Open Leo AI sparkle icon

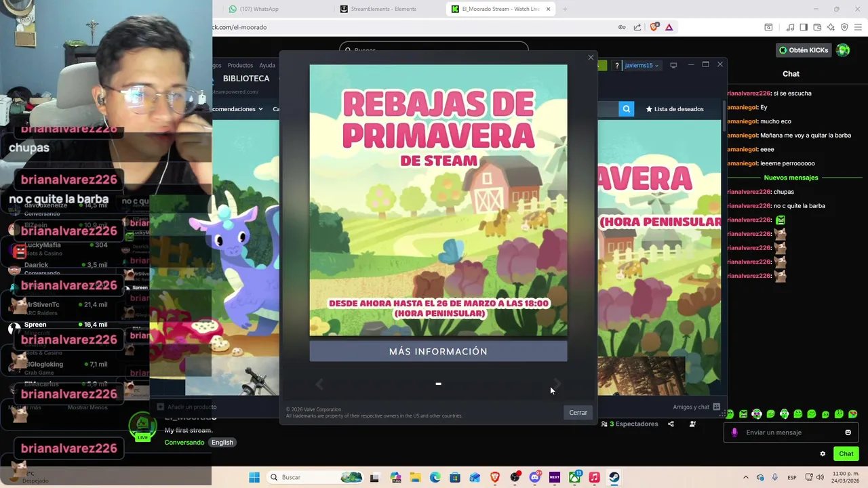click(x=831, y=27)
